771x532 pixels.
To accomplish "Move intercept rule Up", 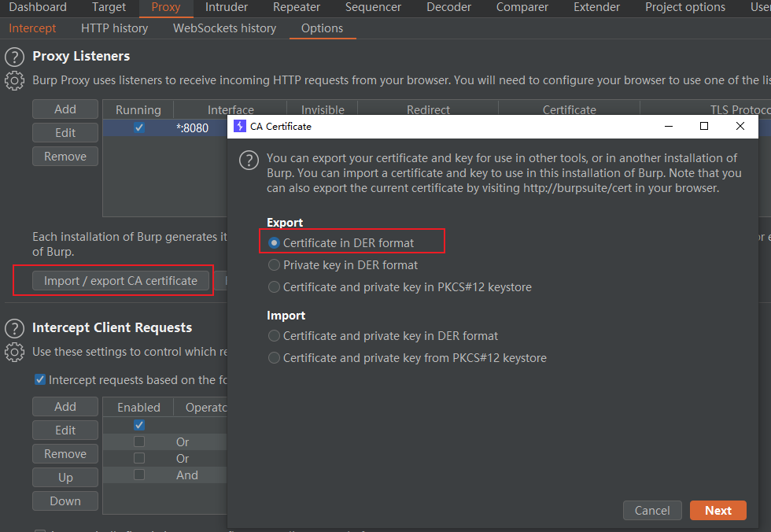I will pyautogui.click(x=65, y=478).
